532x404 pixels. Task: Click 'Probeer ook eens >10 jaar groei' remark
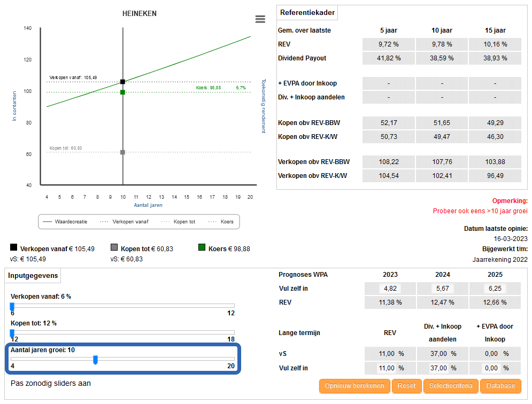(x=480, y=211)
